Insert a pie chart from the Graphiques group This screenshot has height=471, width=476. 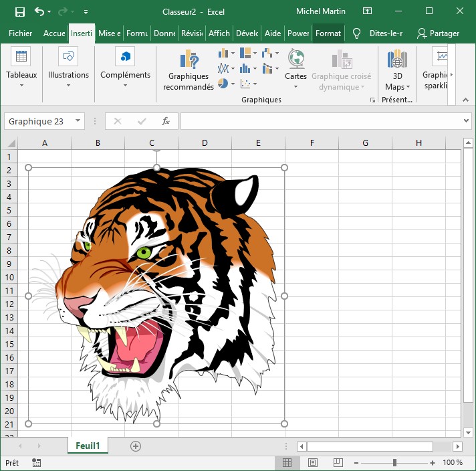223,84
